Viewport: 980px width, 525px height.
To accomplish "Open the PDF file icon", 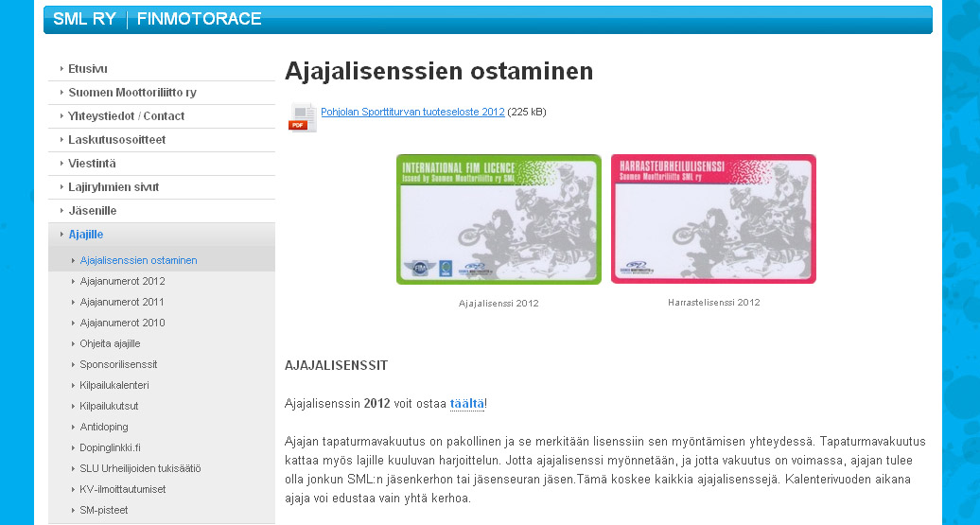I will click(x=302, y=117).
